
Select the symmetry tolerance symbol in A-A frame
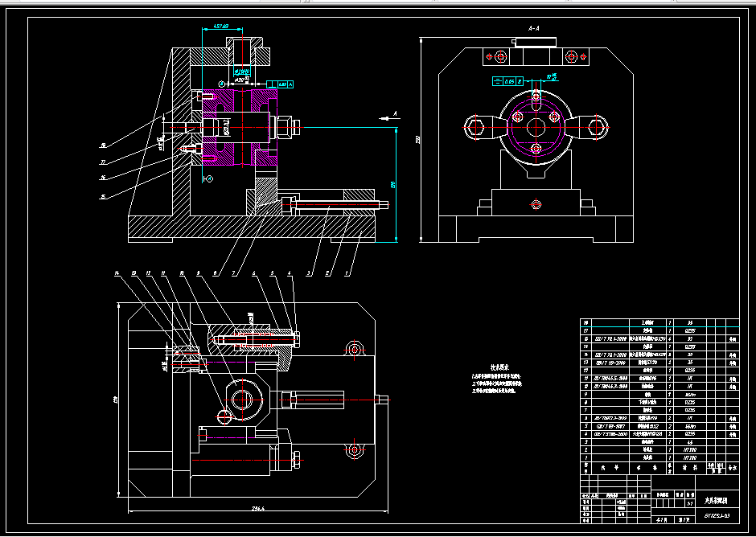(497, 81)
